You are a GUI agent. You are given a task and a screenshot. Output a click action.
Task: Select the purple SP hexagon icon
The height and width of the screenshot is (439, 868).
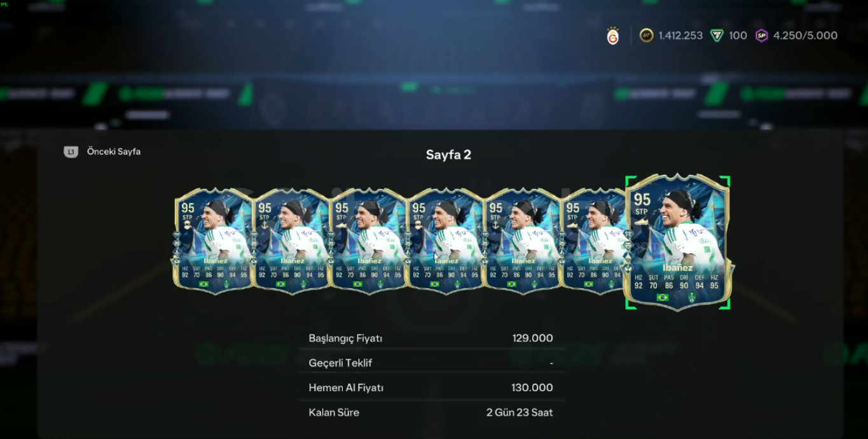click(x=761, y=36)
